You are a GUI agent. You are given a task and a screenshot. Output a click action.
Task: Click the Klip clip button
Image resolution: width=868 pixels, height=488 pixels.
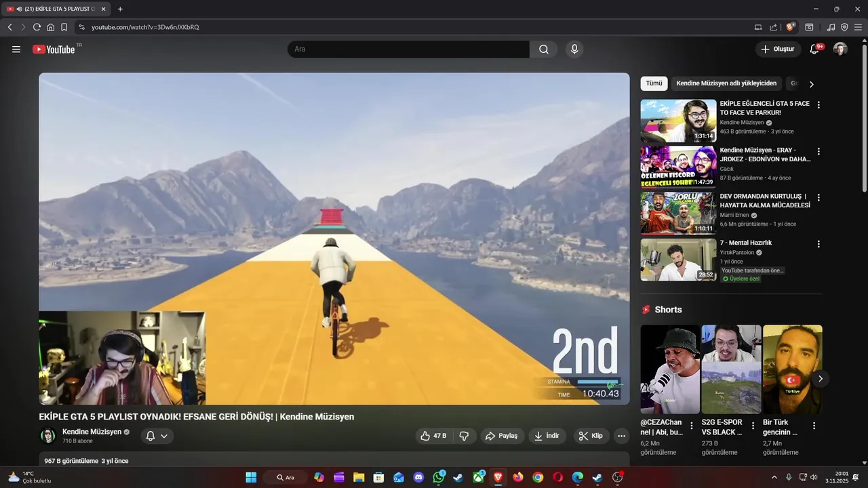pyautogui.click(x=591, y=436)
